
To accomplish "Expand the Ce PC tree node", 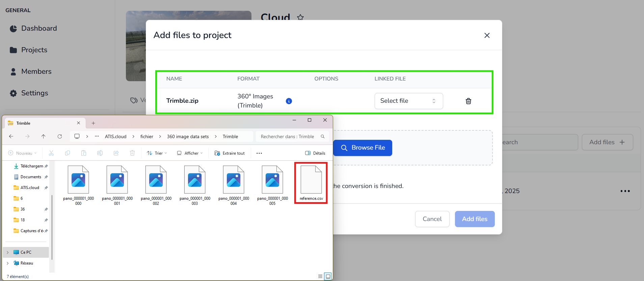I will click(8, 252).
